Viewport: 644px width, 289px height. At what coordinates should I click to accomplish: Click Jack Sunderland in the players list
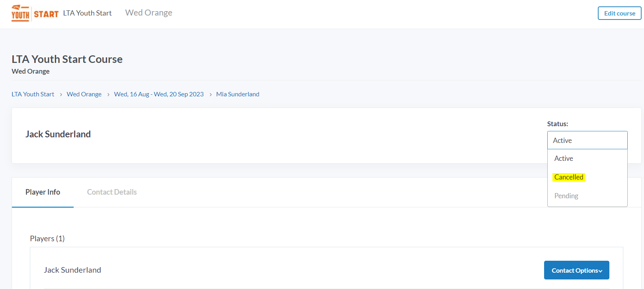pyautogui.click(x=72, y=270)
